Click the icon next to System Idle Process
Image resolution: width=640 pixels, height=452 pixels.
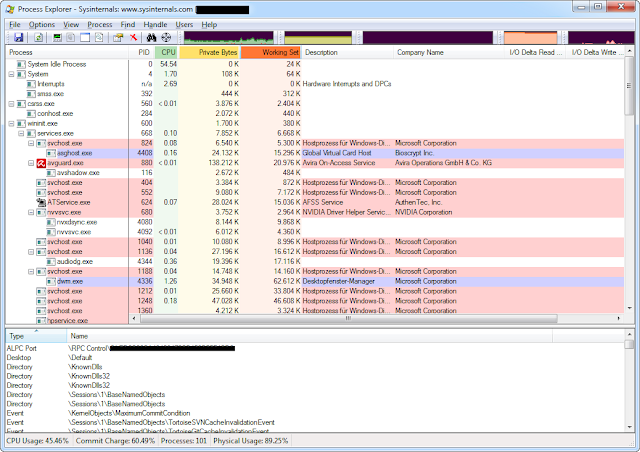click(x=21, y=65)
